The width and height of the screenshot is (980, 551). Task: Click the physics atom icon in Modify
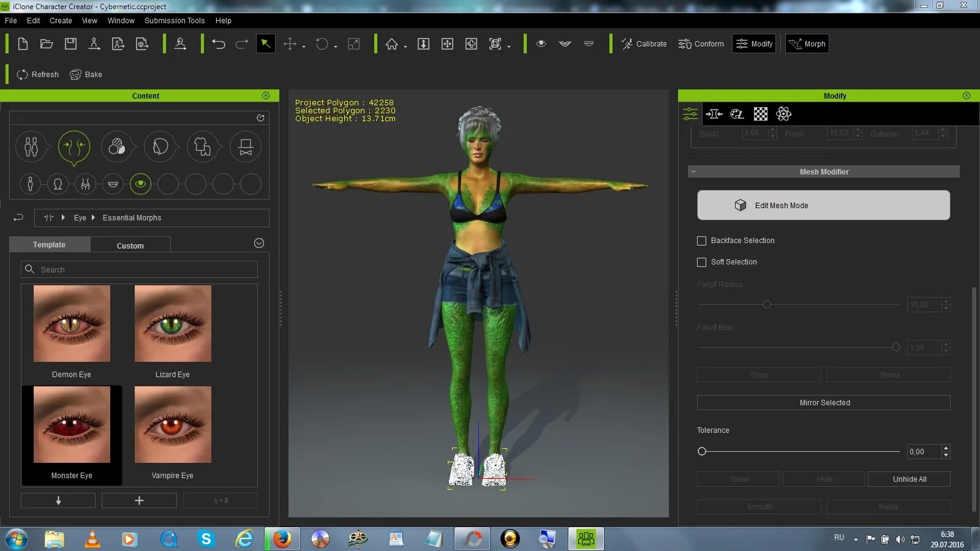tap(783, 114)
